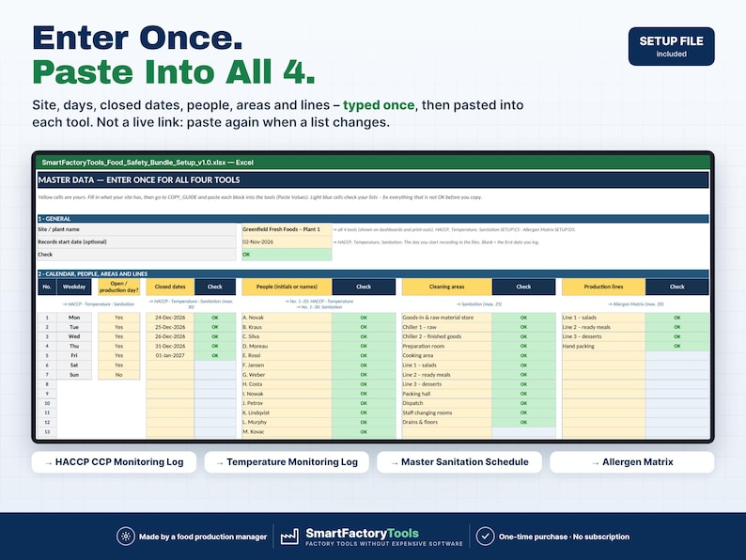Select the 'Chiller 1 – raw' cleaning area cell
This screenshot has height=560, width=746.
pos(446,327)
